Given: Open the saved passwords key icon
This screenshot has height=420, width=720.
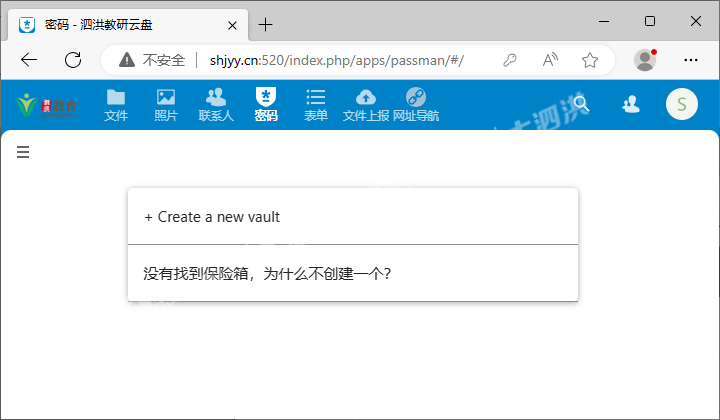Looking at the screenshot, I should 510,60.
